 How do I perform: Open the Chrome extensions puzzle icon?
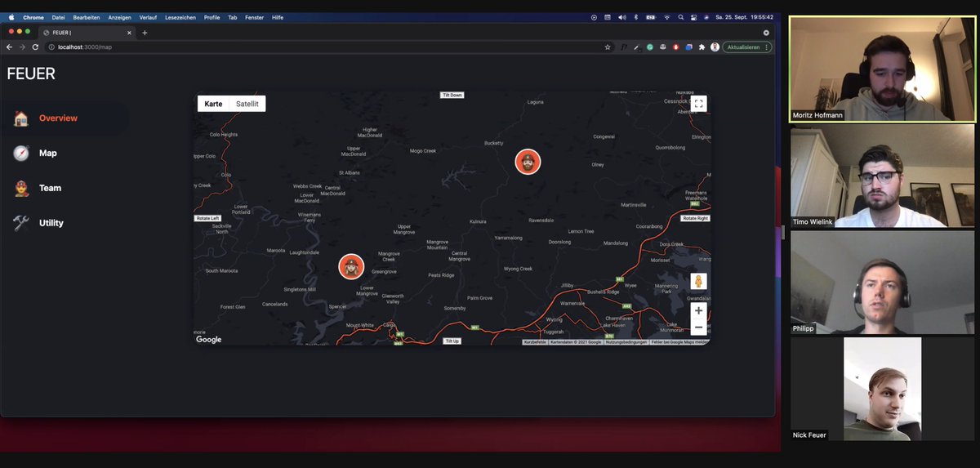click(x=702, y=47)
